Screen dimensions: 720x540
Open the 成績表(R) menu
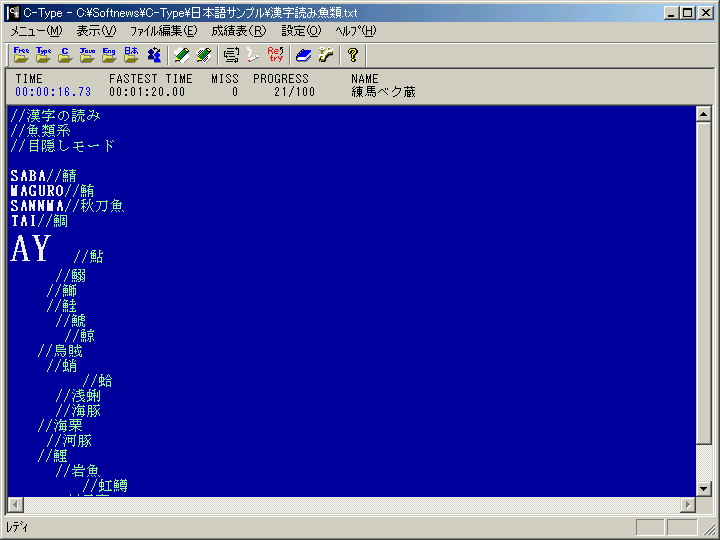pyautogui.click(x=239, y=31)
